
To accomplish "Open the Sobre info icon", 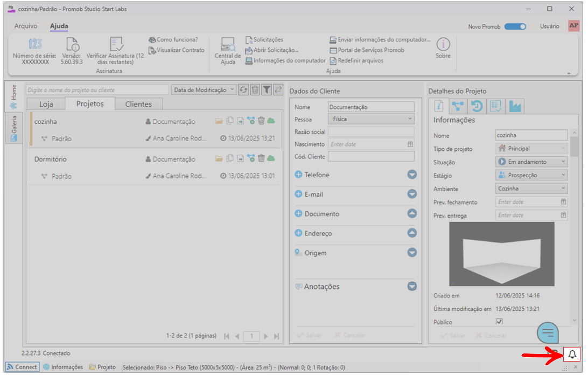I will pyautogui.click(x=443, y=44).
